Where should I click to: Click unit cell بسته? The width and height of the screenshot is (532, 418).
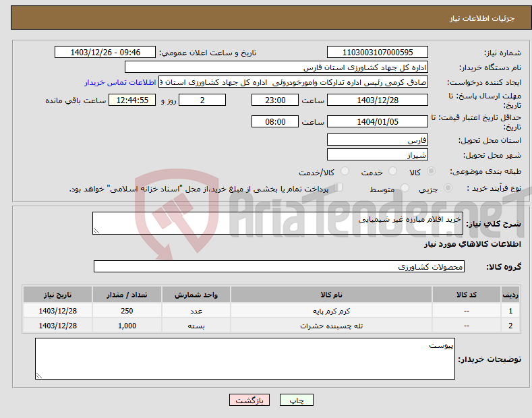196,326
